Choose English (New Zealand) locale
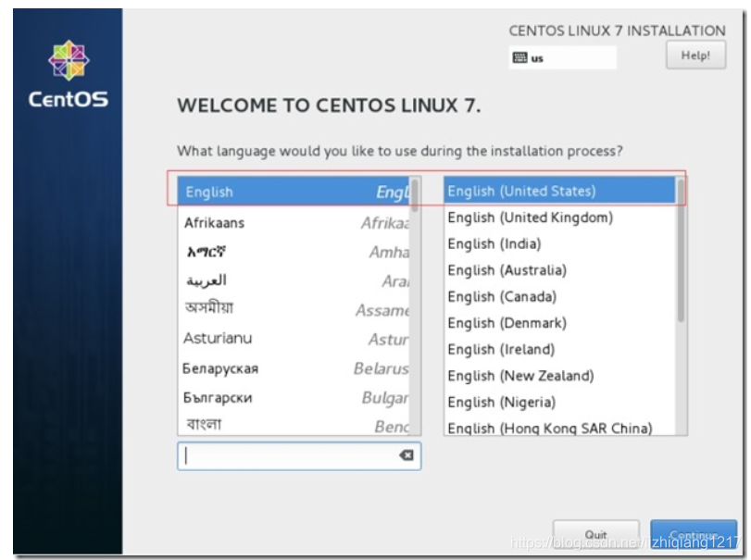751x560 pixels. [x=559, y=375]
